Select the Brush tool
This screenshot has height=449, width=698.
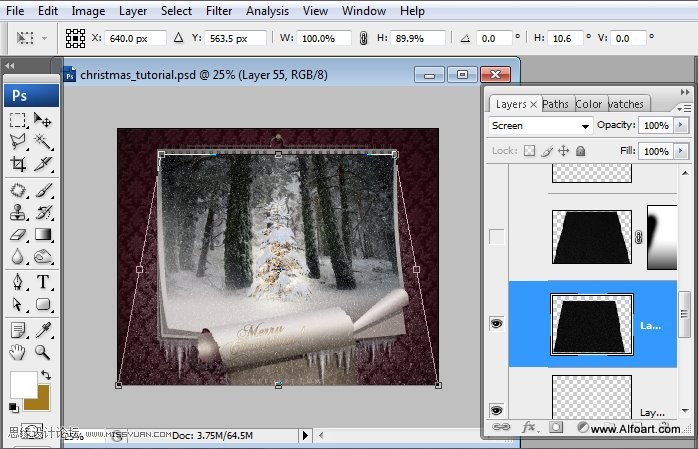point(43,190)
